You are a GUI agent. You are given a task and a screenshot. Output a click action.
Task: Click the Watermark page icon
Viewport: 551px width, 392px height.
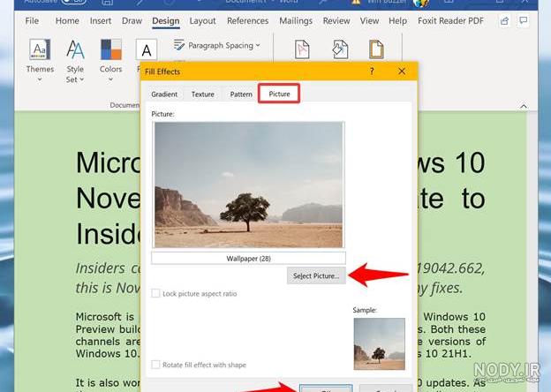(x=302, y=49)
